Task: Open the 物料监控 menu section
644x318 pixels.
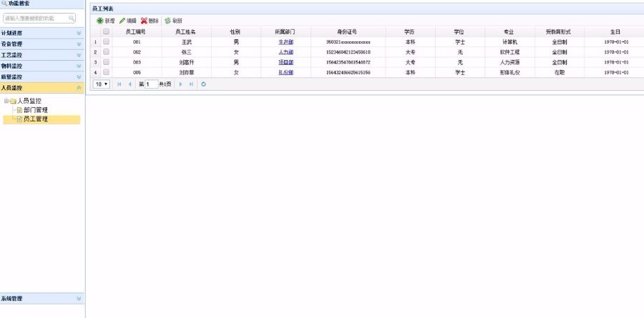Action: pos(42,66)
